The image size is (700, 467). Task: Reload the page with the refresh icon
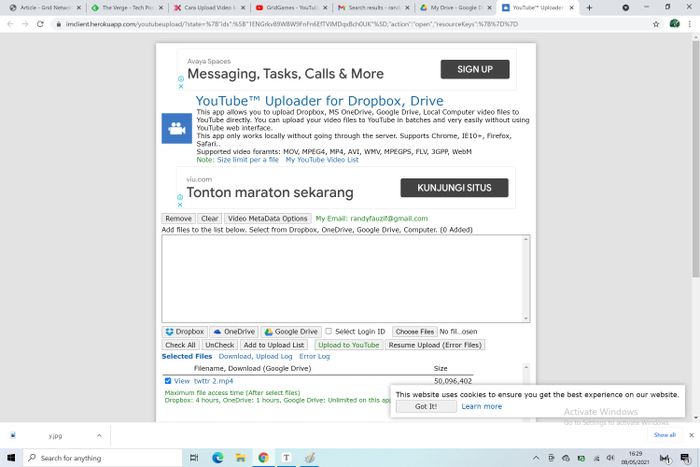40,24
